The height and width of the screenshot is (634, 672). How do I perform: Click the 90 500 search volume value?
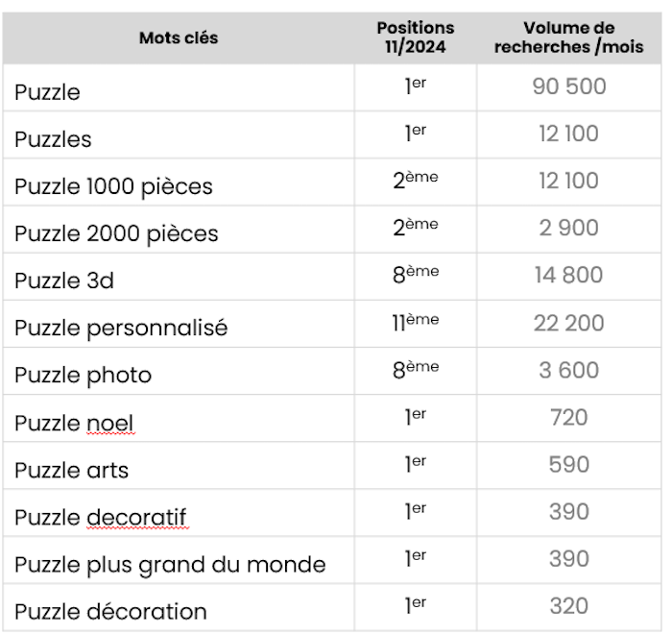(569, 86)
